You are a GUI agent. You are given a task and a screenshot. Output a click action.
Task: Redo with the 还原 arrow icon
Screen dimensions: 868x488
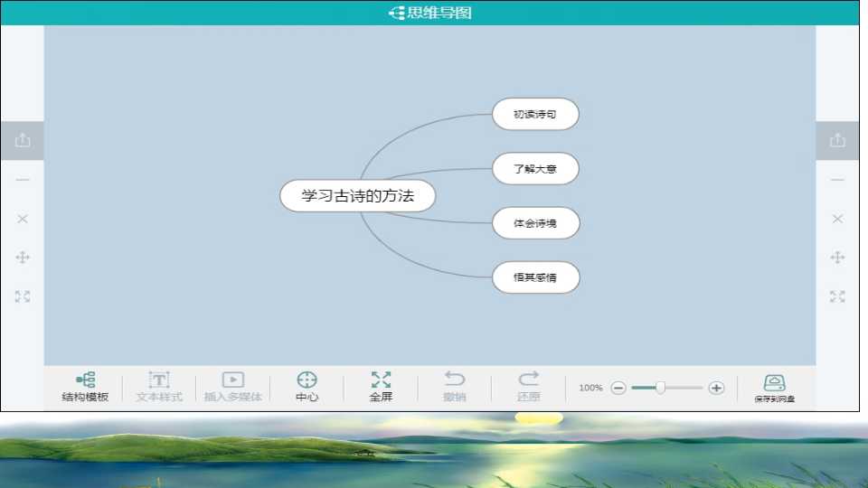coord(528,379)
